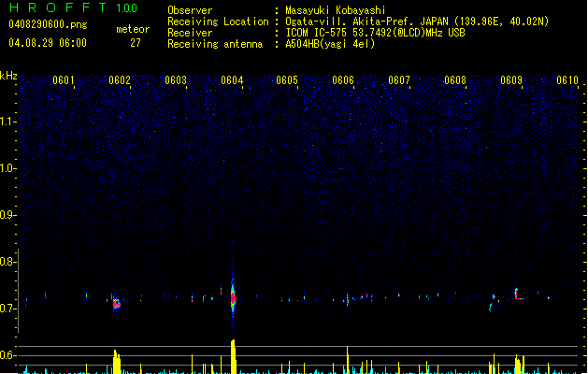Click the date stamp 04.08.29 06:00
Viewport: 588px width, 374px height.
(x=48, y=43)
